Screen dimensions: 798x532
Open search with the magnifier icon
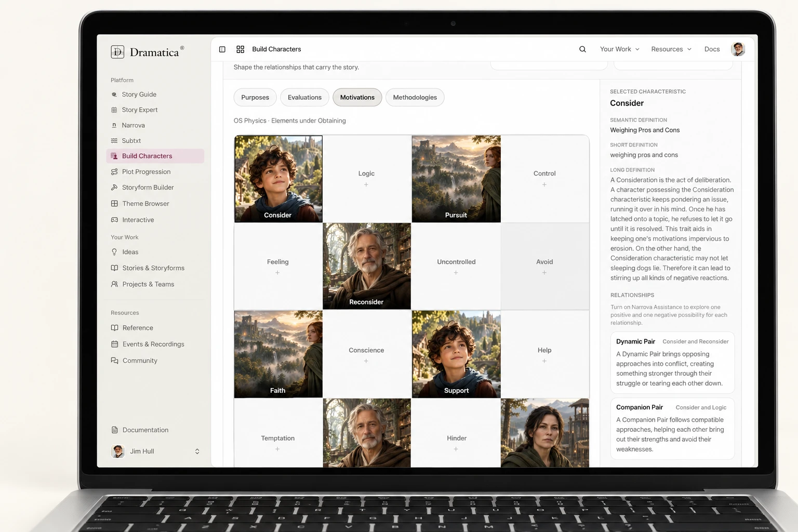(582, 49)
